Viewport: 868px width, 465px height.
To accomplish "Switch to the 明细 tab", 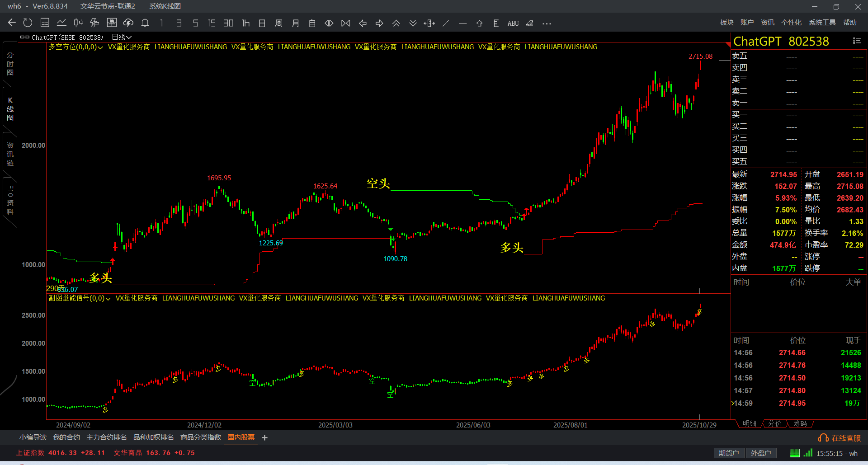I will coord(750,423).
